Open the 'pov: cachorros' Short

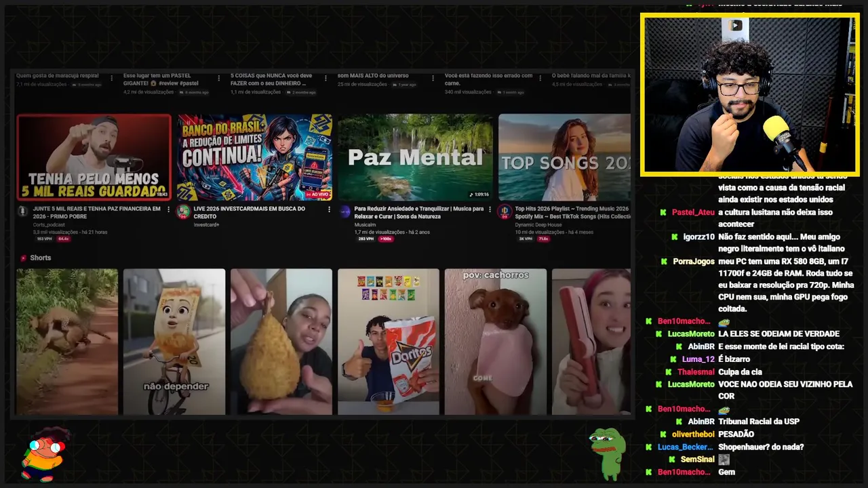click(x=496, y=342)
